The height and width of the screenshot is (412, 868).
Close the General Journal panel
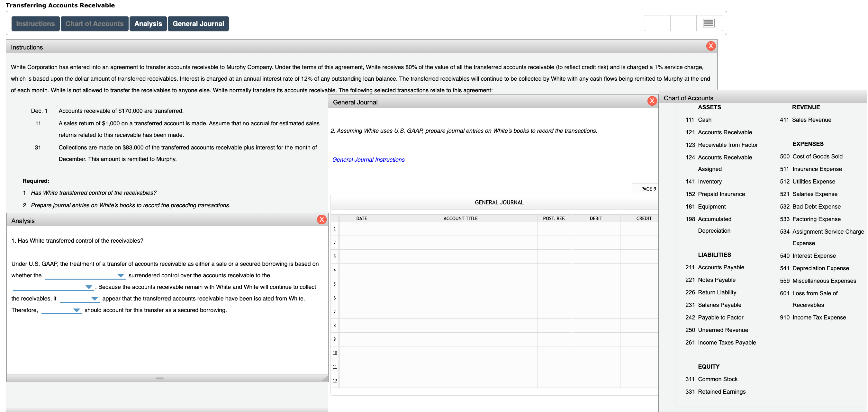click(652, 101)
